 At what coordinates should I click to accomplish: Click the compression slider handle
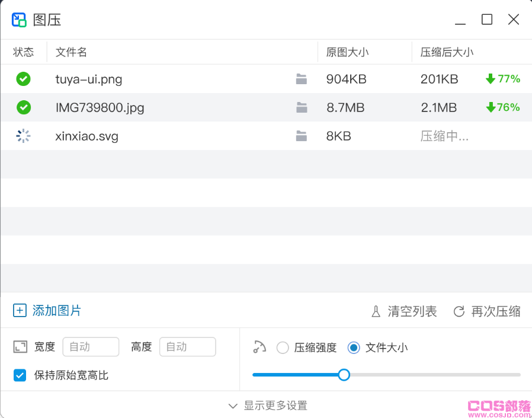pos(344,375)
